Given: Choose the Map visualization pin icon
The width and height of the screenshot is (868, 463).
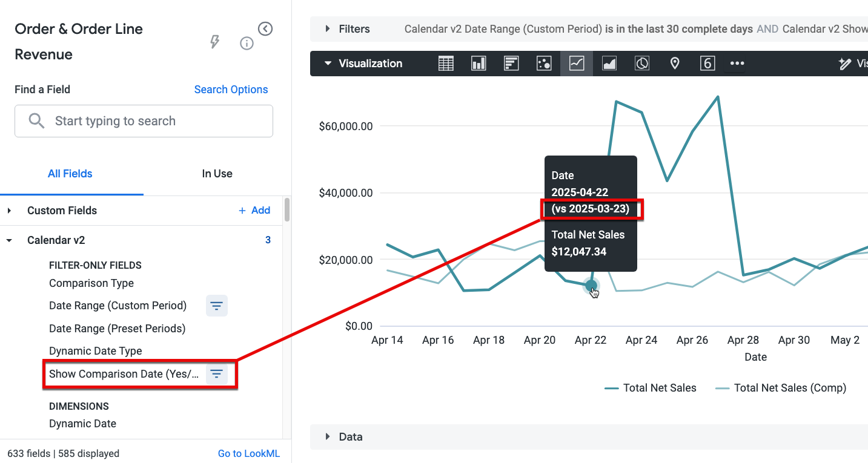Looking at the screenshot, I should click(x=675, y=64).
